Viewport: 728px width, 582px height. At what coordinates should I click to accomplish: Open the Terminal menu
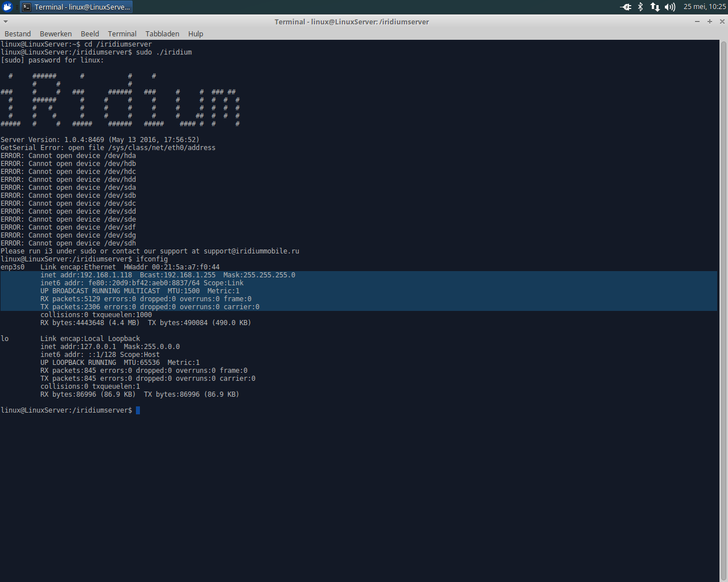122,34
